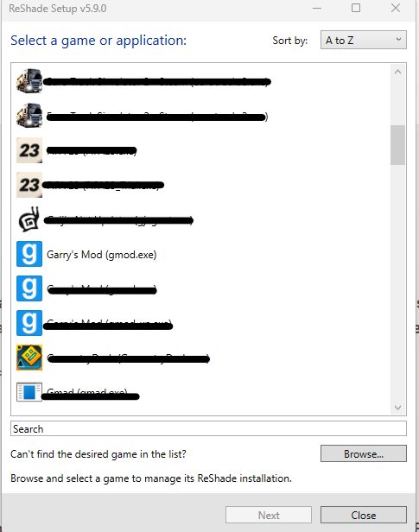Choose the second '23' game icon
This screenshot has width=419, height=532.
pyautogui.click(x=29, y=185)
